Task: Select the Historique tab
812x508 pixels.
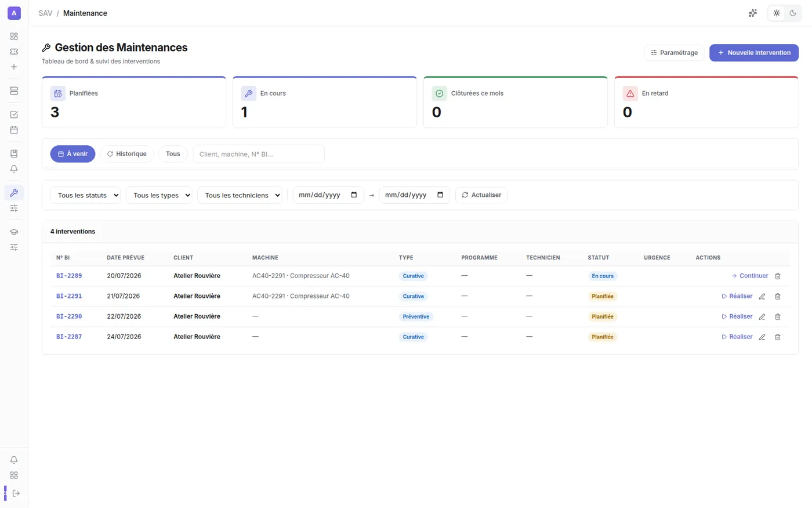Action: coord(127,154)
